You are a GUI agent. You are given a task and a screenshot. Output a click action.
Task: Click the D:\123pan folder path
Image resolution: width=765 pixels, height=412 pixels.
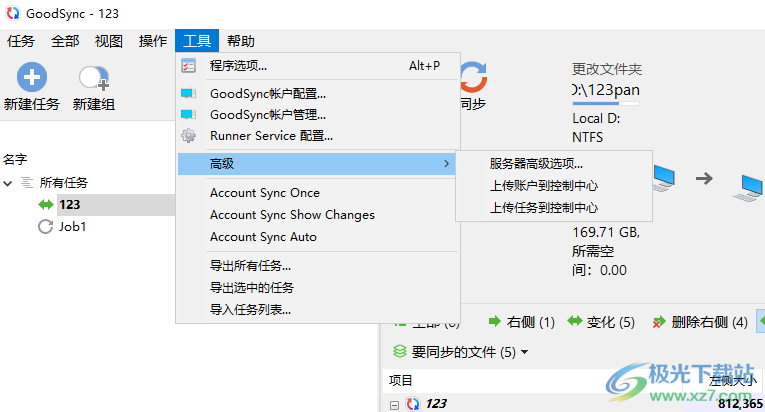pyautogui.click(x=605, y=90)
